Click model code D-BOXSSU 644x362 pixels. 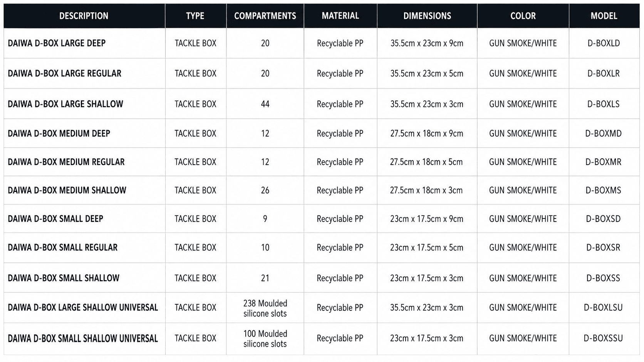pyautogui.click(x=603, y=338)
